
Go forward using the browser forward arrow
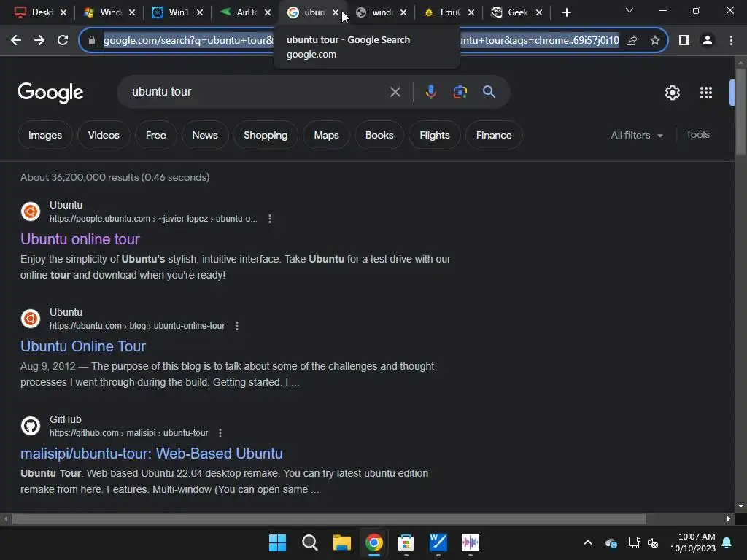(x=39, y=41)
